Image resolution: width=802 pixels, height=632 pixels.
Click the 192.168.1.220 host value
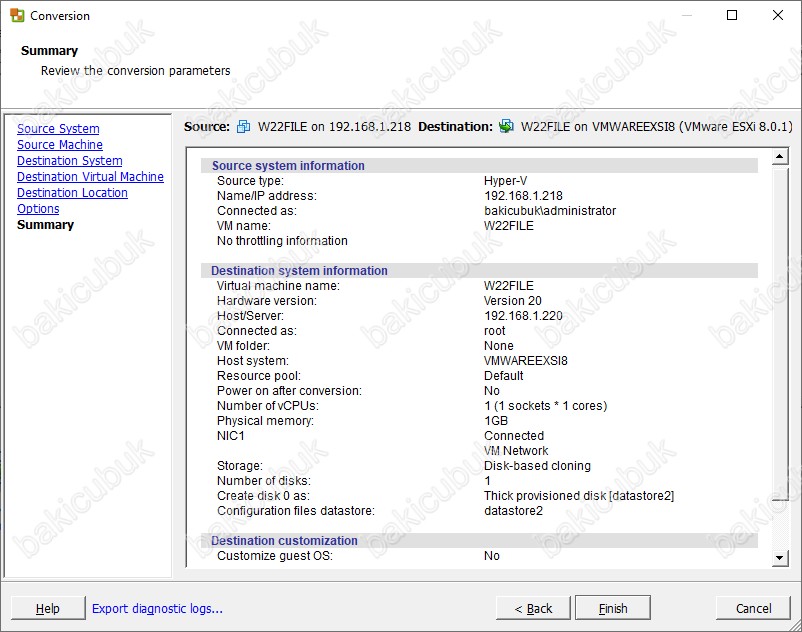[523, 315]
